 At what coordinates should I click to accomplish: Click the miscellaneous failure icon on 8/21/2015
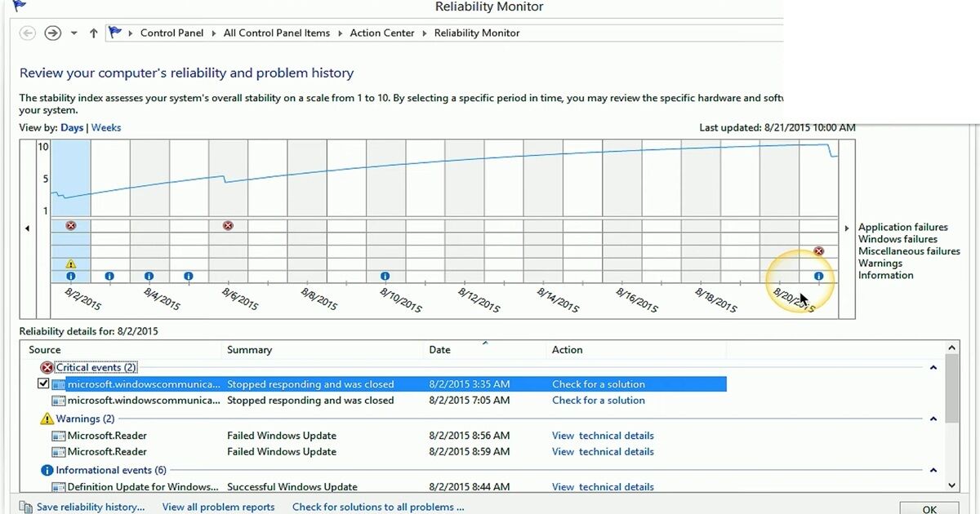tap(818, 251)
